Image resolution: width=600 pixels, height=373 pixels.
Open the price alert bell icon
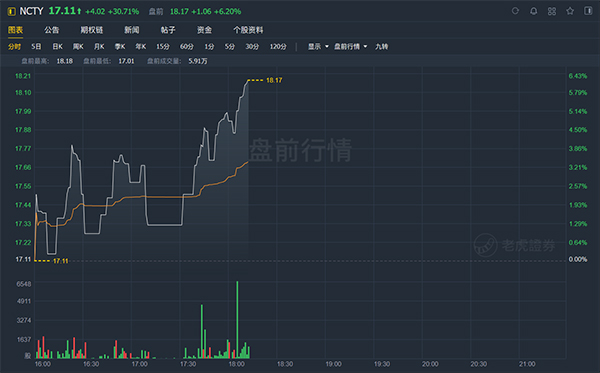(x=533, y=11)
